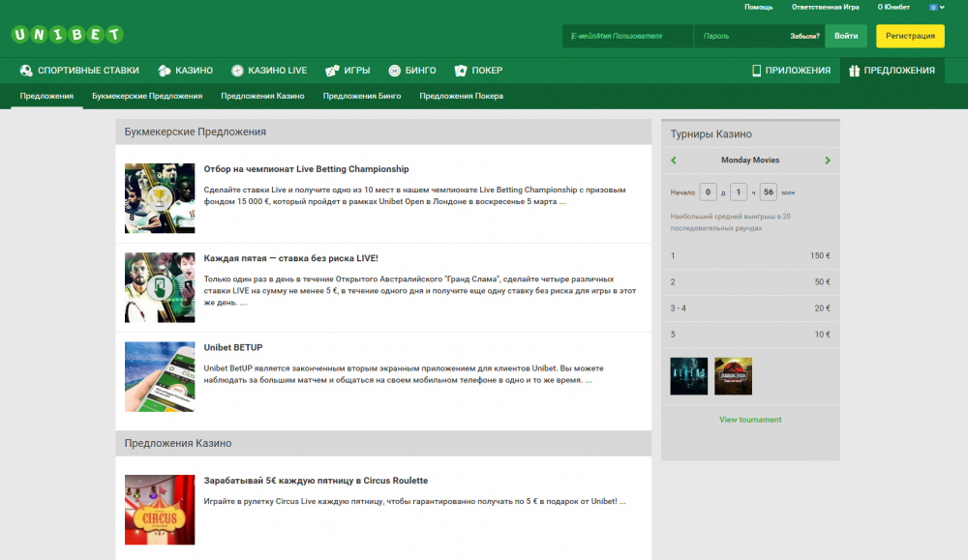Open headline Каждая пятая — ставка без риска LIVE!
Screen dimensions: 968x560
290,258
